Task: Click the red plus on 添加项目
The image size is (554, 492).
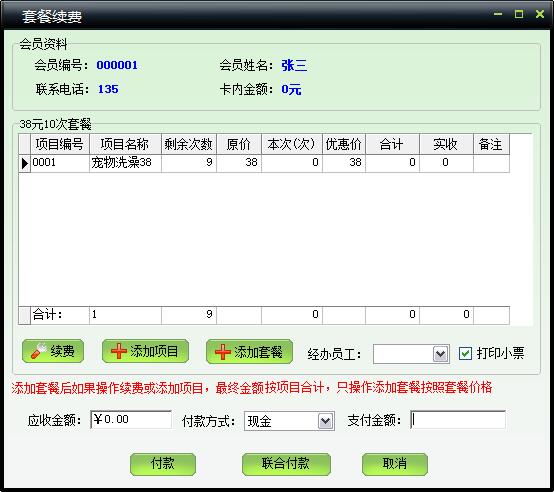Action: 119,351
